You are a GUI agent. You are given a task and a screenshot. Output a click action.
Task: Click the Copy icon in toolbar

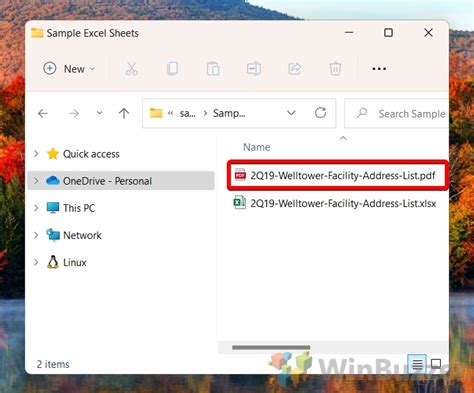(172, 69)
